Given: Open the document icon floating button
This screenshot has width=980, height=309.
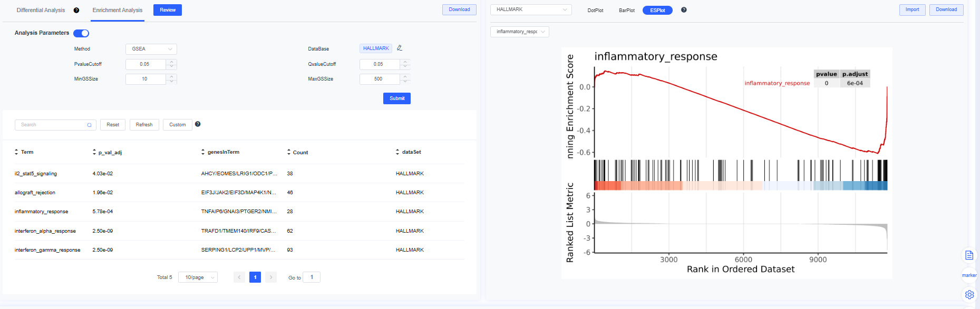Looking at the screenshot, I should (969, 255).
